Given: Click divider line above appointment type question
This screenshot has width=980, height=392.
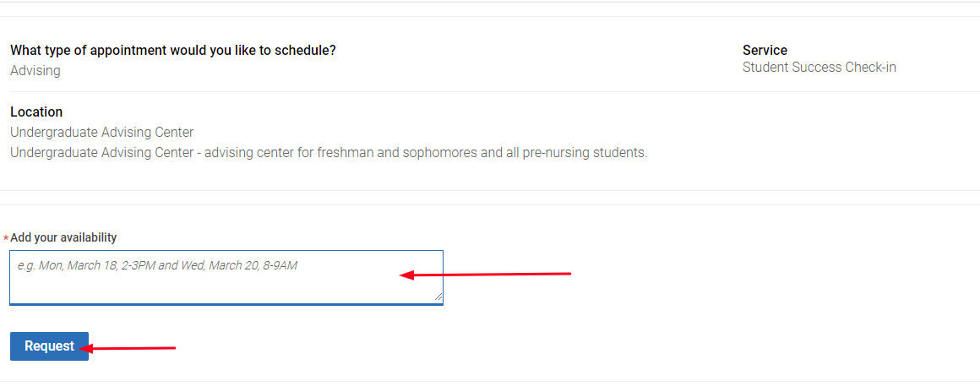Looking at the screenshot, I should (x=490, y=17).
